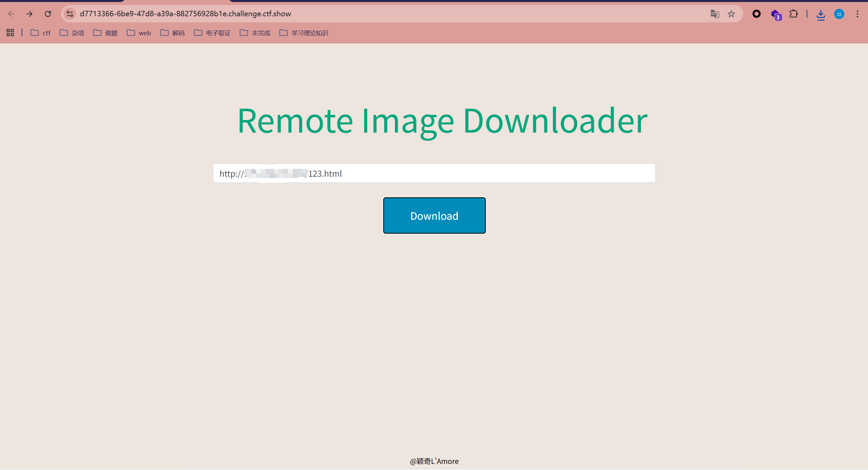Click the translate page icon
868x470 pixels.
(715, 14)
